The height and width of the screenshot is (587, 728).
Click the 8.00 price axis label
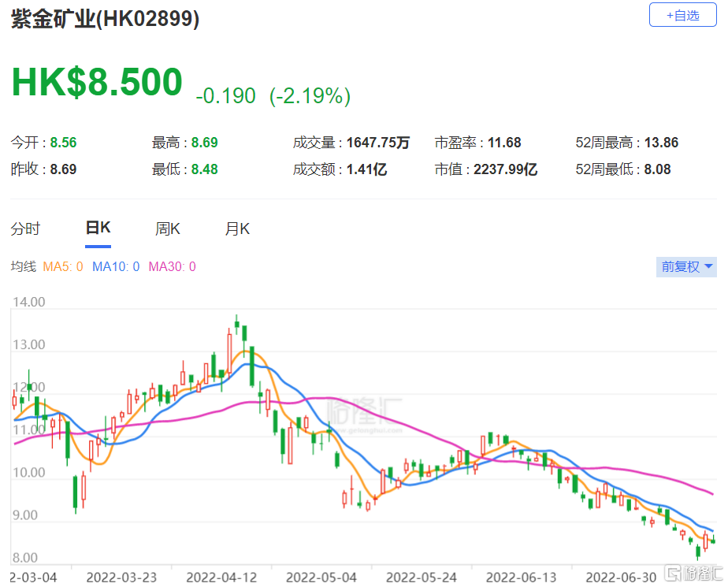point(25,558)
